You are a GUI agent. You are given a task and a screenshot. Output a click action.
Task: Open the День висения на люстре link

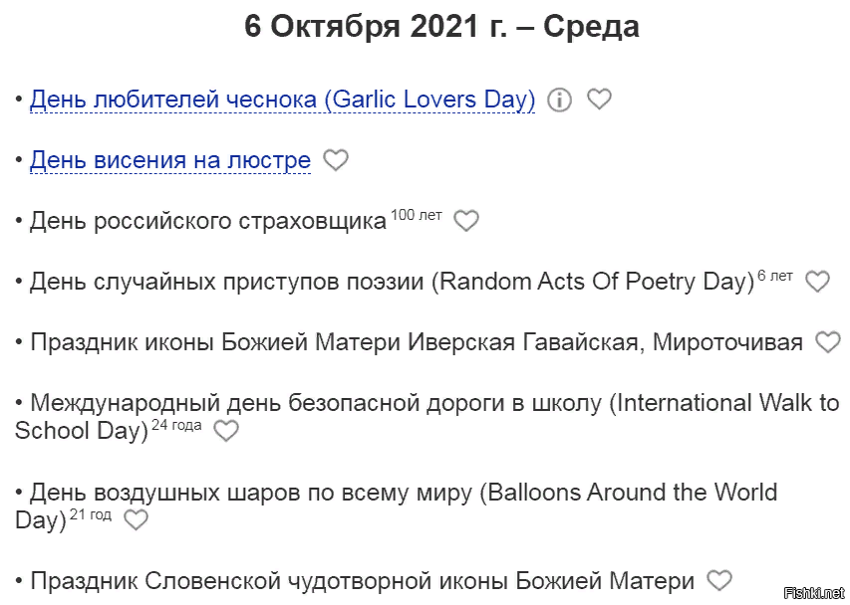click(x=170, y=160)
